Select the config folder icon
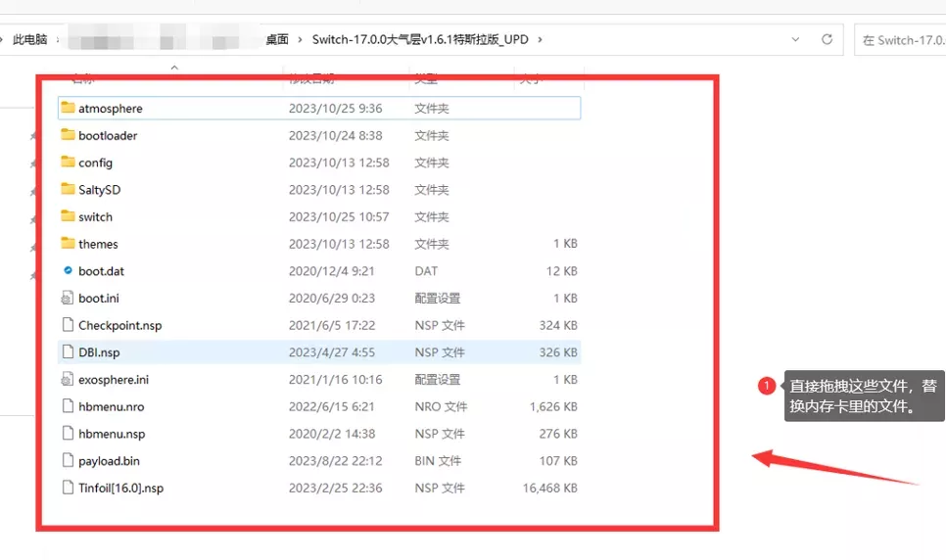 click(x=69, y=163)
